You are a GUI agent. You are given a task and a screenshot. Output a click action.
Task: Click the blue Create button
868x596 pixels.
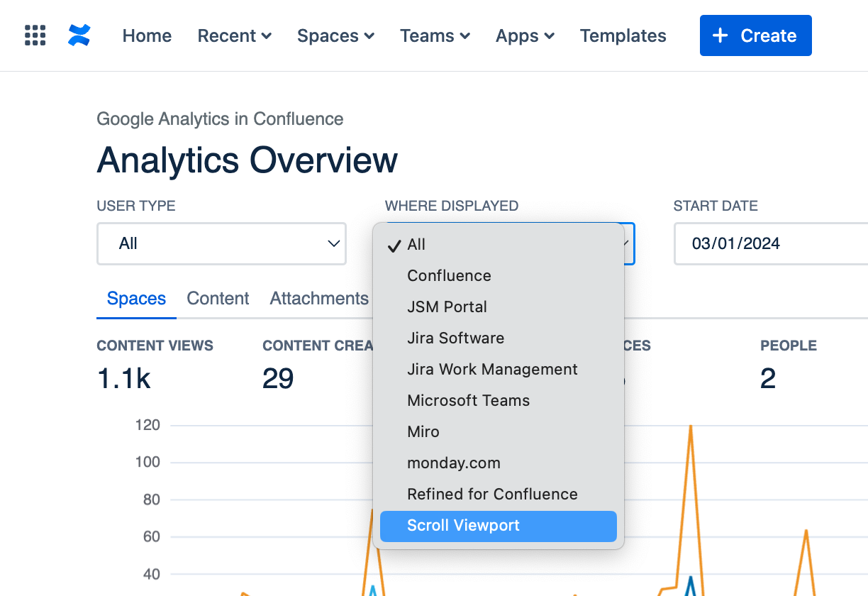tap(755, 35)
